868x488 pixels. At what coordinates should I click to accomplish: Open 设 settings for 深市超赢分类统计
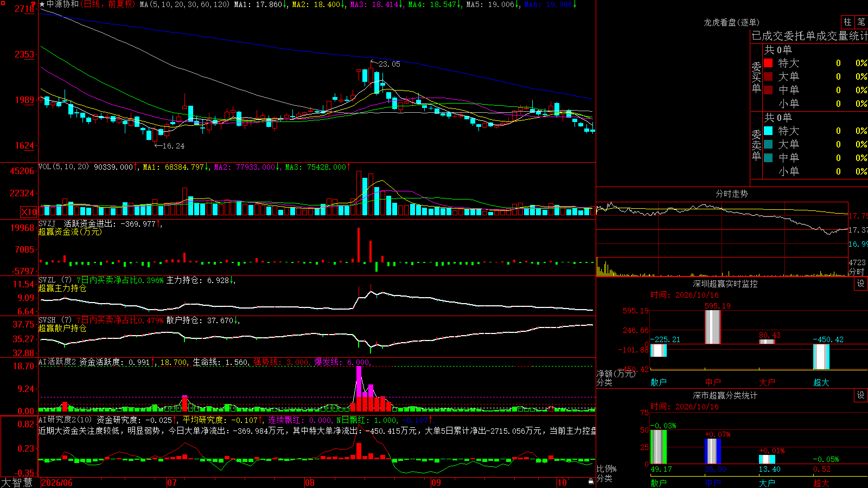coord(861,395)
